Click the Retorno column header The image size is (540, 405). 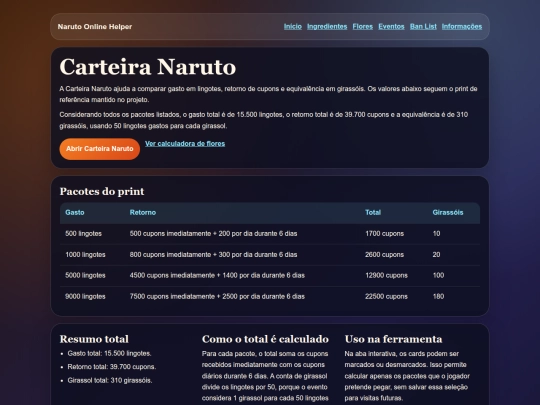(143, 212)
